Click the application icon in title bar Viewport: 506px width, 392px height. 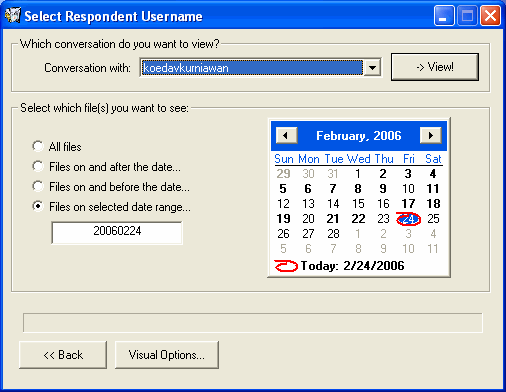pyautogui.click(x=13, y=15)
